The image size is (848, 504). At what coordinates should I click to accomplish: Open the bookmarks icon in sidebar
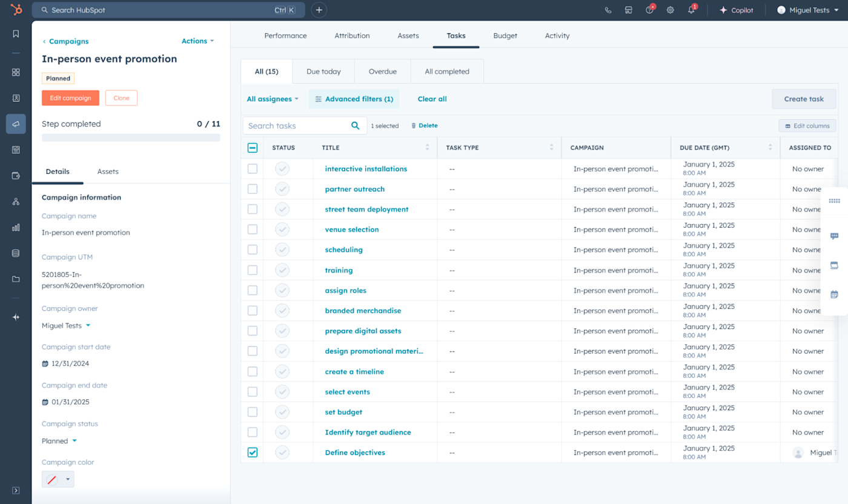[x=16, y=34]
